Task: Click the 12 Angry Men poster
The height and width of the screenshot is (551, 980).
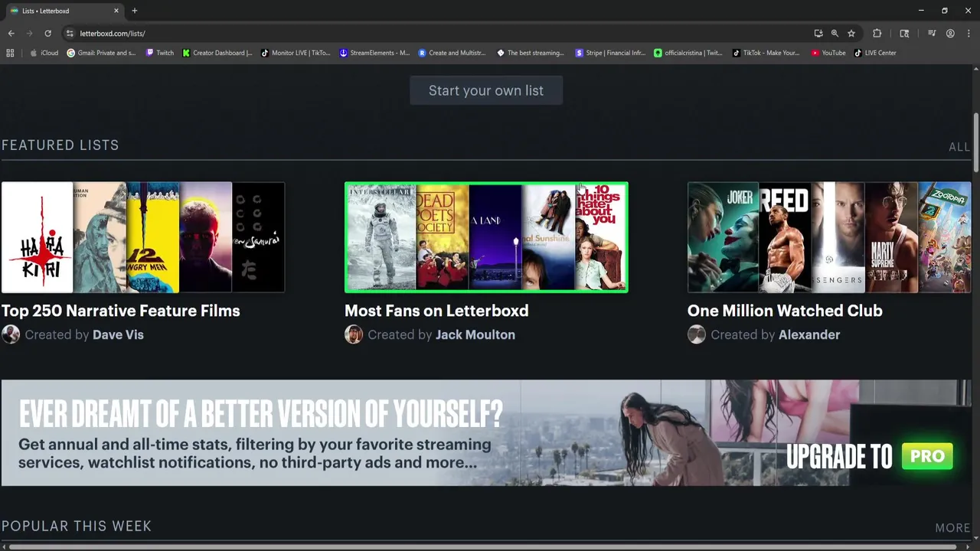Action: [x=152, y=237]
